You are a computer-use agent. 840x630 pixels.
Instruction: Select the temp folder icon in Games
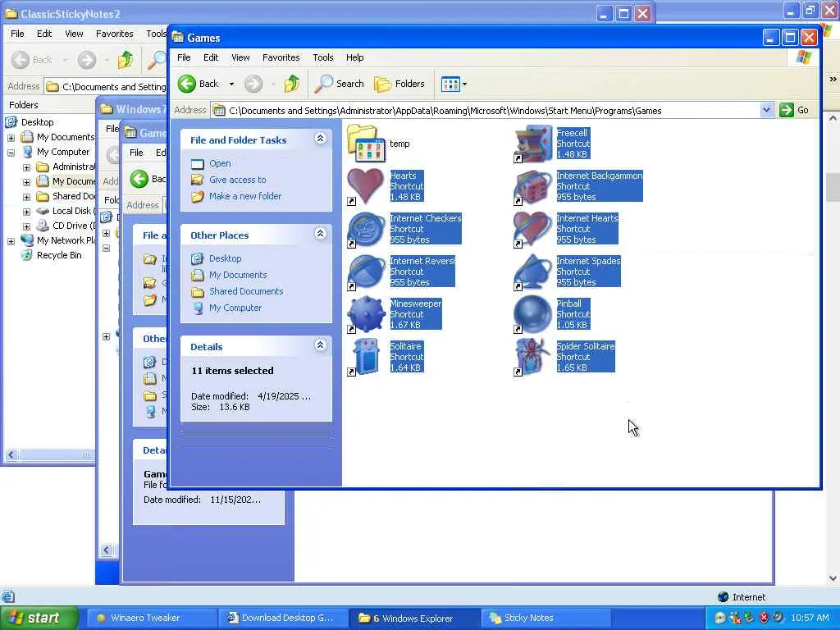tap(367, 144)
